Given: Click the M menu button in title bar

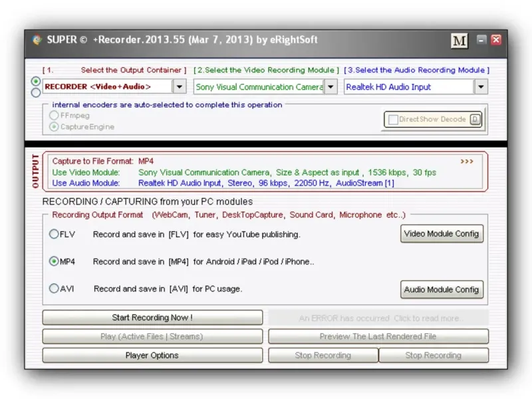Looking at the screenshot, I should pyautogui.click(x=460, y=41).
